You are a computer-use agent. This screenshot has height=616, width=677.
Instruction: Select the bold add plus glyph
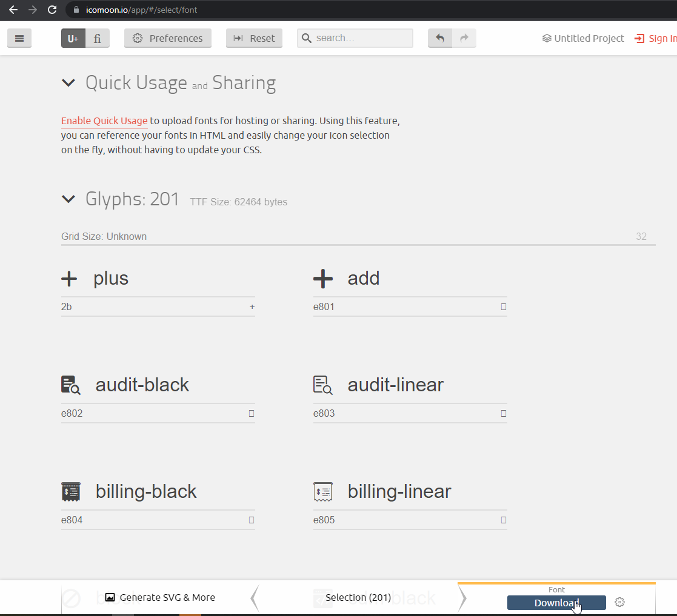[323, 279]
